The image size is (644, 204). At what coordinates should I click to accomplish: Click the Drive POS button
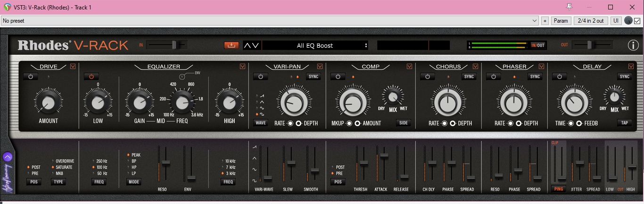click(33, 182)
